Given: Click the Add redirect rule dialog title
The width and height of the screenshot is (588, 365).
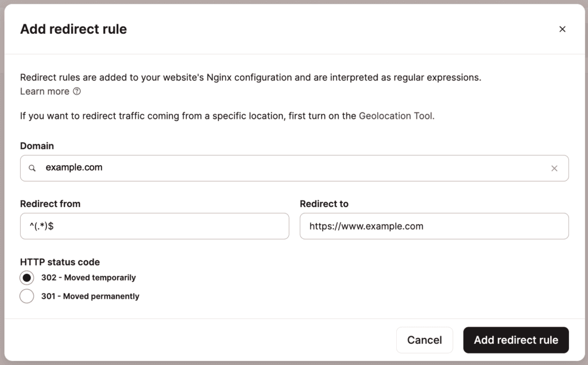Looking at the screenshot, I should point(73,29).
